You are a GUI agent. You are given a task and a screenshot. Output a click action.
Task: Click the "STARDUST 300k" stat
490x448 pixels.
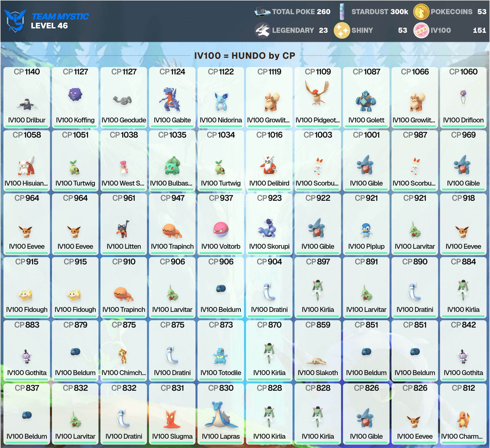pos(380,12)
